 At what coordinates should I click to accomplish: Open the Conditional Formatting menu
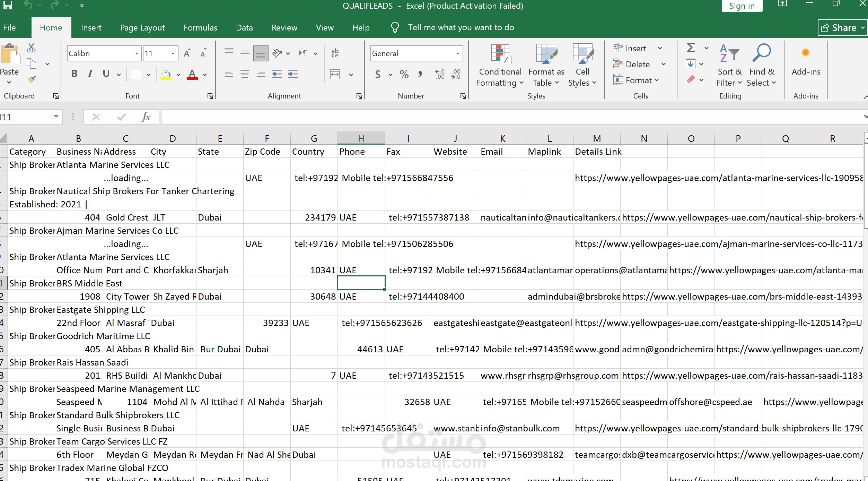[500, 65]
